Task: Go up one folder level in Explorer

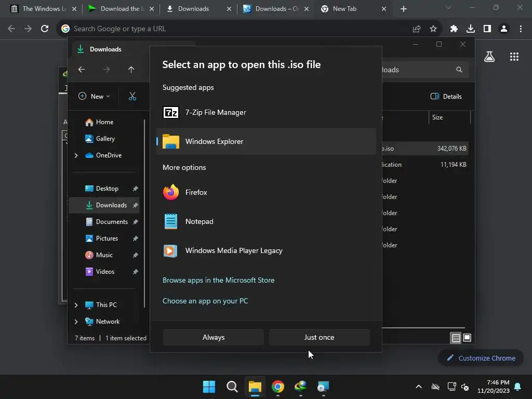Action: [x=131, y=70]
